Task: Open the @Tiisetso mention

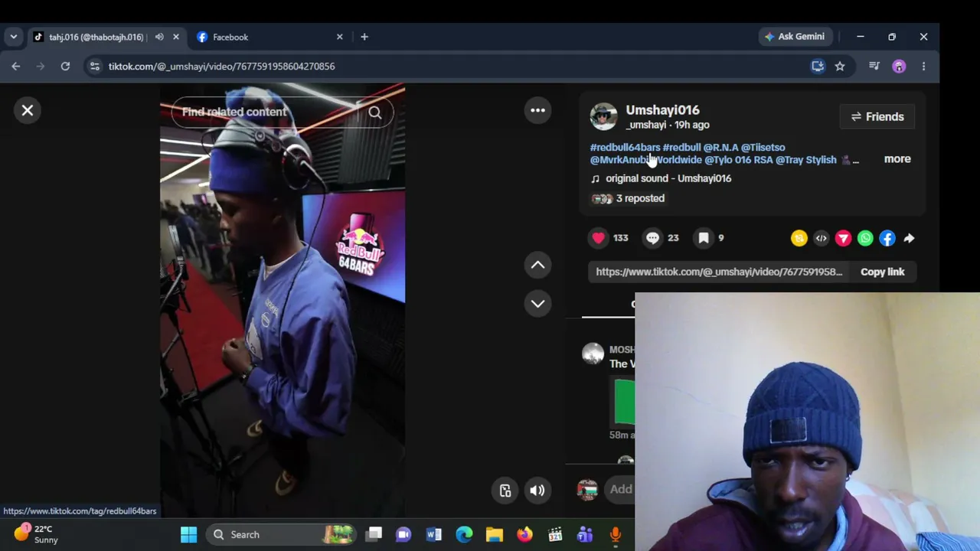Action: pyautogui.click(x=763, y=147)
